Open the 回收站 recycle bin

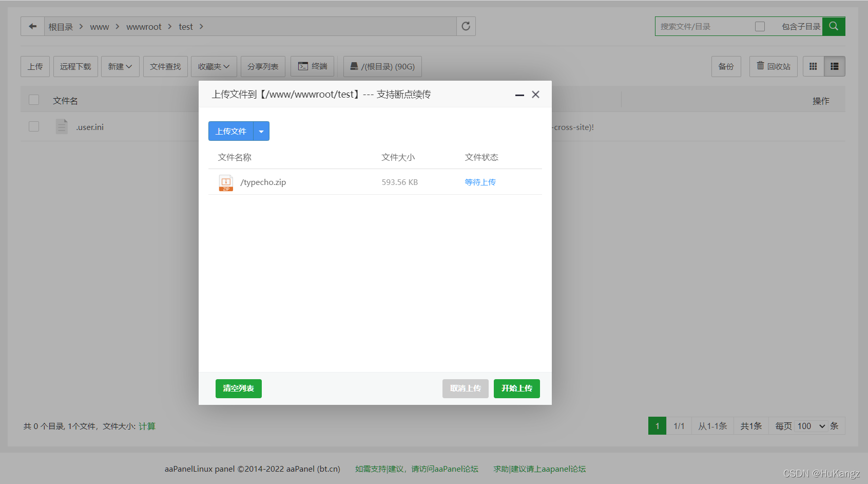[x=774, y=66]
